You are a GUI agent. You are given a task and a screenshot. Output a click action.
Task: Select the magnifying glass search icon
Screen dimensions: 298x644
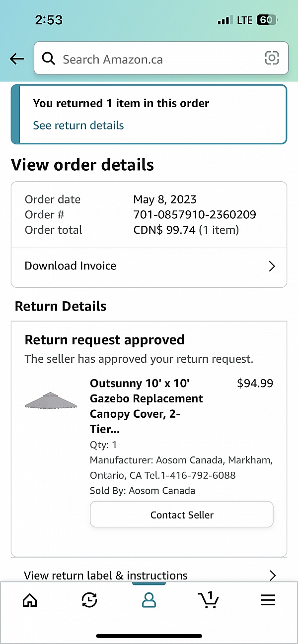(48, 58)
